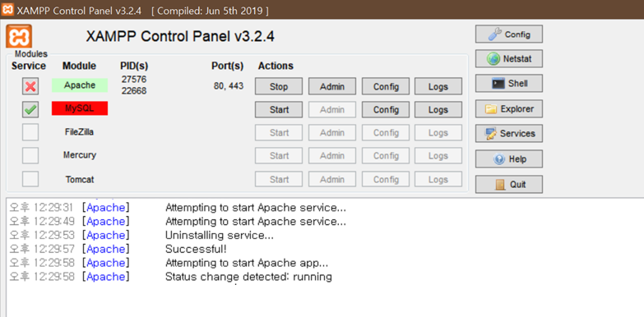The height and width of the screenshot is (317, 644).
Task: View Mercury Logs
Action: 438,155
